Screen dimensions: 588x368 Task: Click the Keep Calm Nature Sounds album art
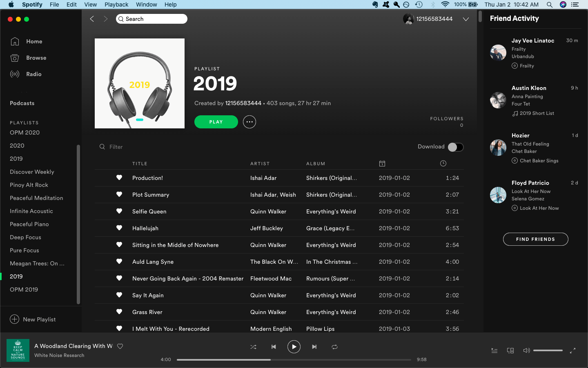point(18,350)
